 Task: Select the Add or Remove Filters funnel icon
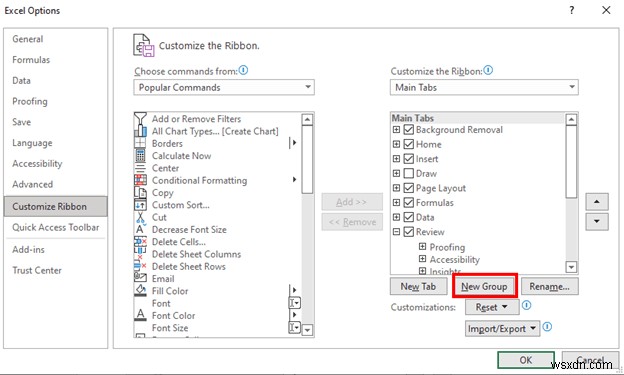(x=140, y=118)
